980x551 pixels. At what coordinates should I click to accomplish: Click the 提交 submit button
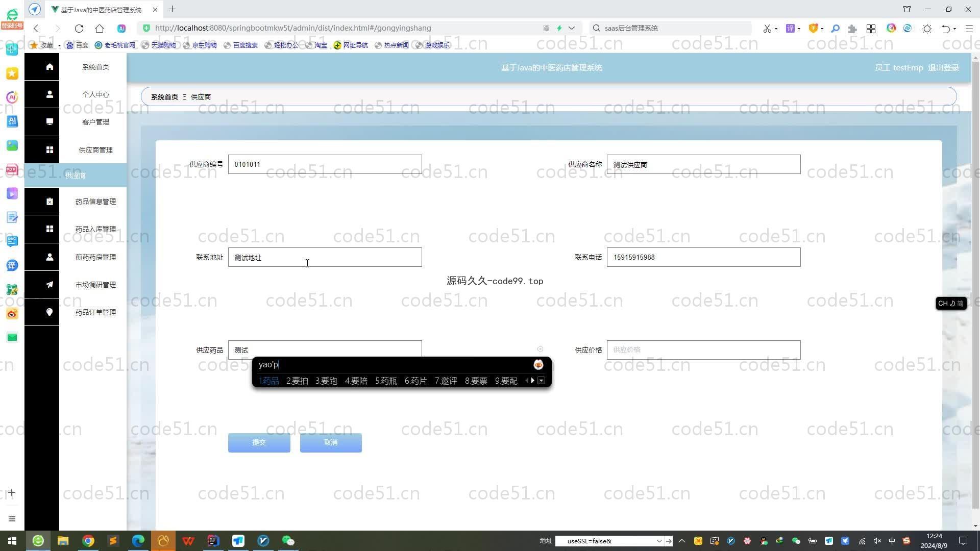coord(259,442)
